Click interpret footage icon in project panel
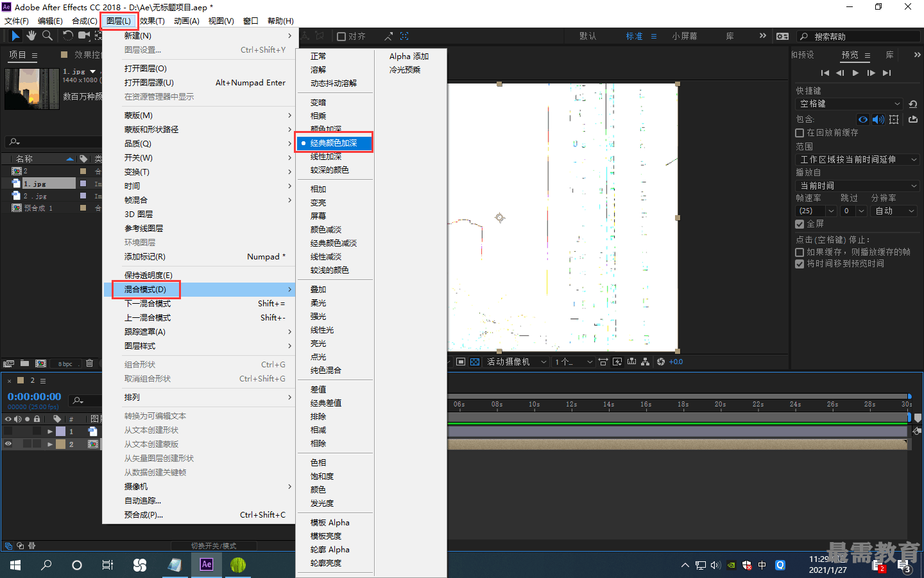This screenshot has height=578, width=924. [x=8, y=363]
